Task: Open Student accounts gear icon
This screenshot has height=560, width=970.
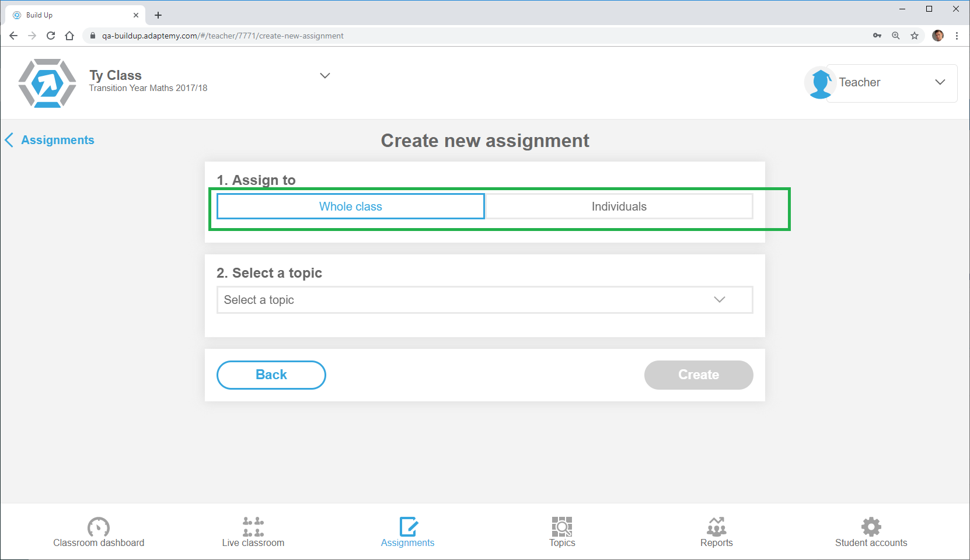Action: click(x=871, y=527)
